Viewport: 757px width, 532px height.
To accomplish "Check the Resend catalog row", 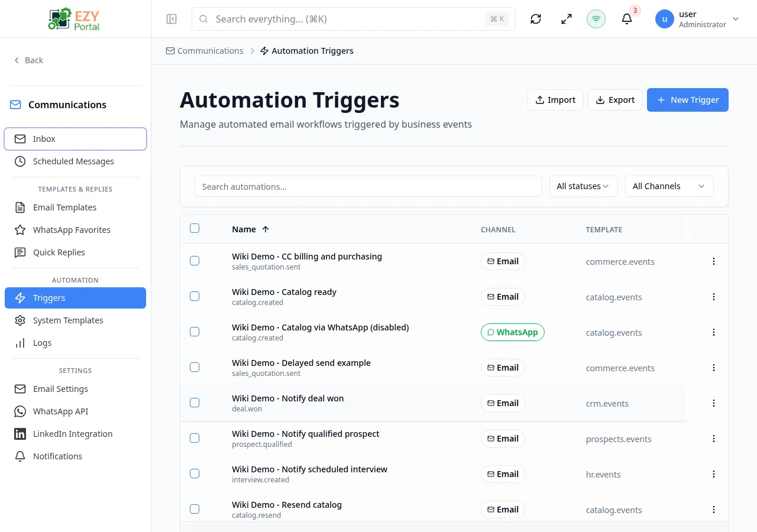I will click(195, 509).
